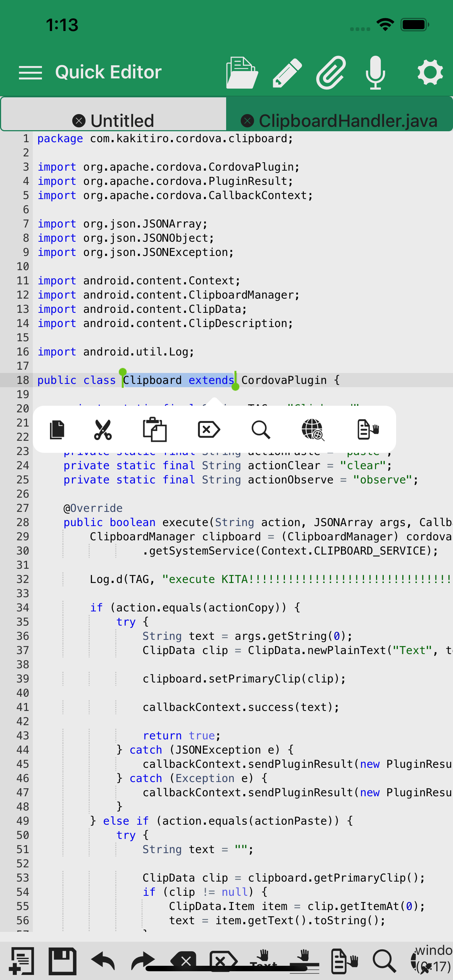The image size is (453, 980).
Task: Tap 'import android.util.Log;' line
Action: [116, 351]
